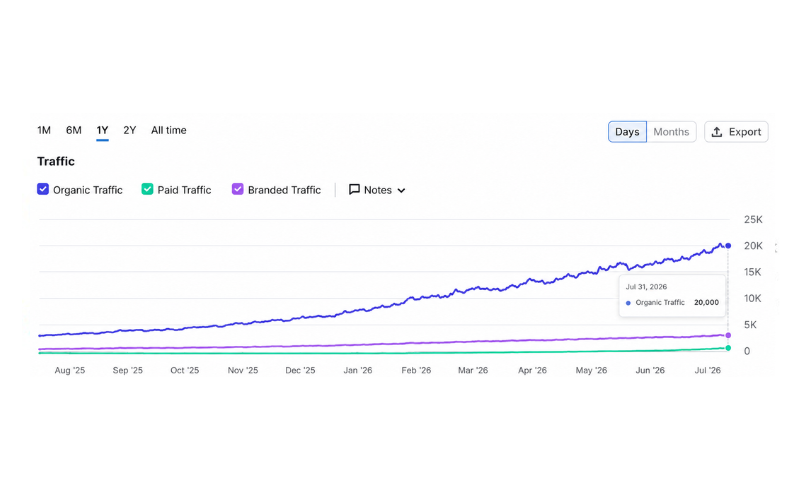Click the Export upload icon
This screenshot has height=500, width=800.
click(x=717, y=132)
